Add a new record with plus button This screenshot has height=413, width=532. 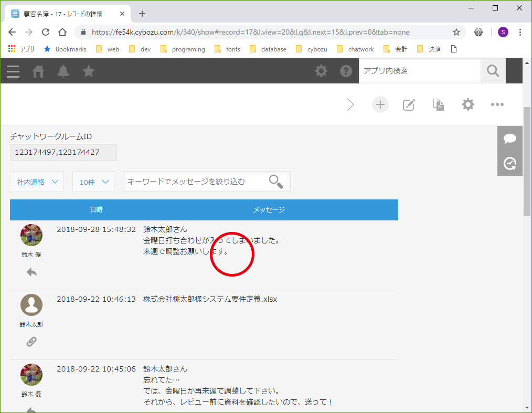[380, 104]
